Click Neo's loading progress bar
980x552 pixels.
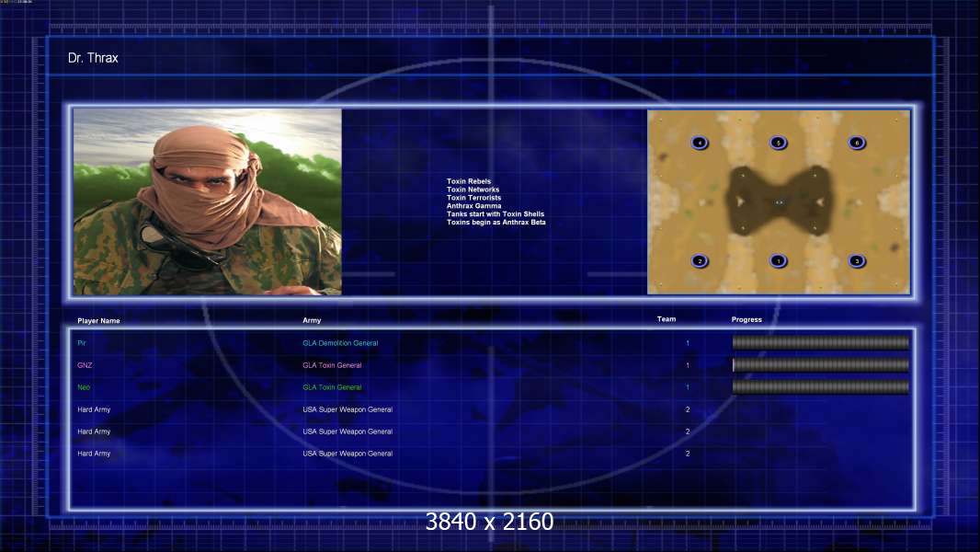(821, 387)
